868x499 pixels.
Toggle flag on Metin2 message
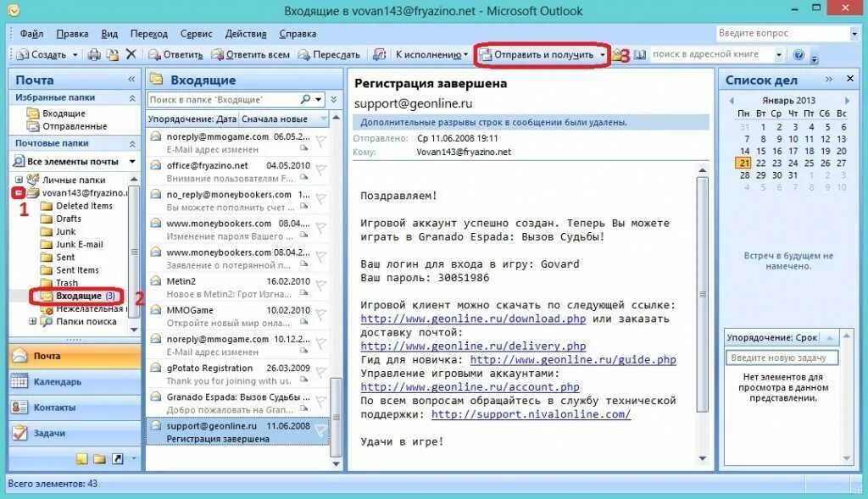coord(320,286)
